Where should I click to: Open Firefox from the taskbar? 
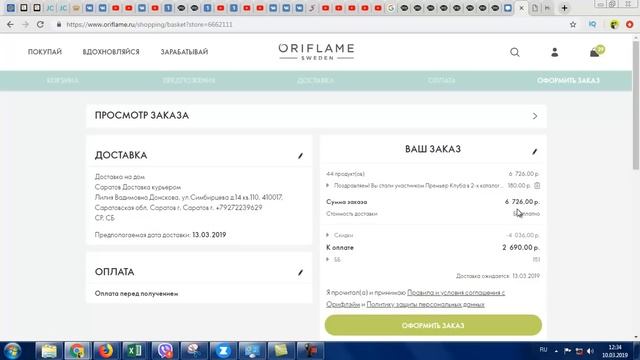pos(106,351)
